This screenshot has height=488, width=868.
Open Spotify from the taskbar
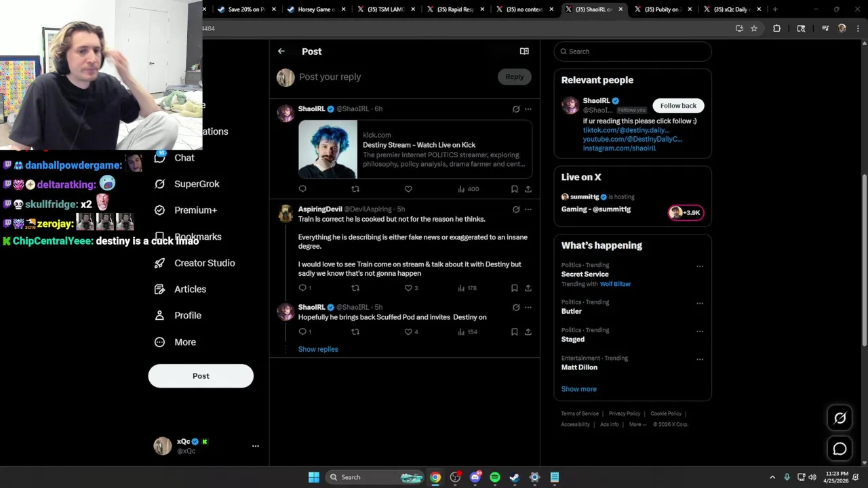pos(495,477)
